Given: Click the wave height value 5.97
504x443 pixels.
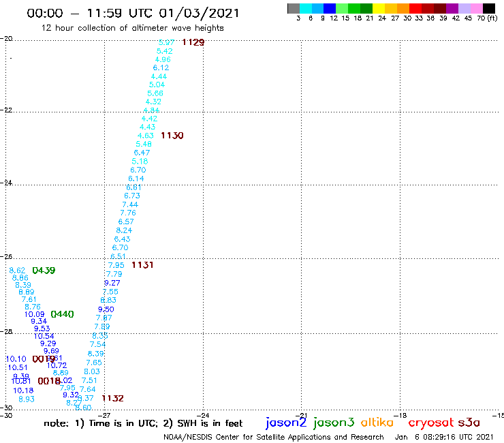Looking at the screenshot, I should [166, 42].
